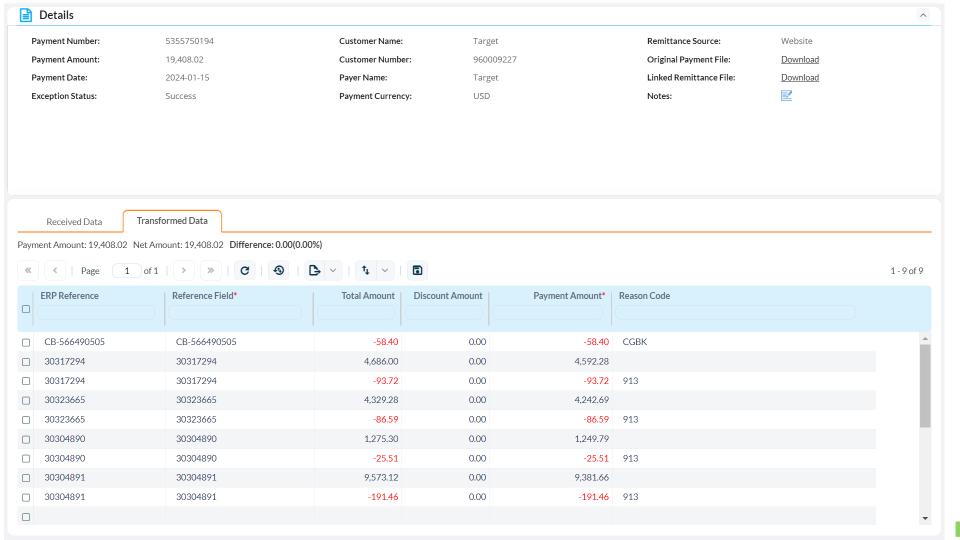This screenshot has height=540, width=960.
Task: Download the Original Payment File
Action: tap(799, 60)
